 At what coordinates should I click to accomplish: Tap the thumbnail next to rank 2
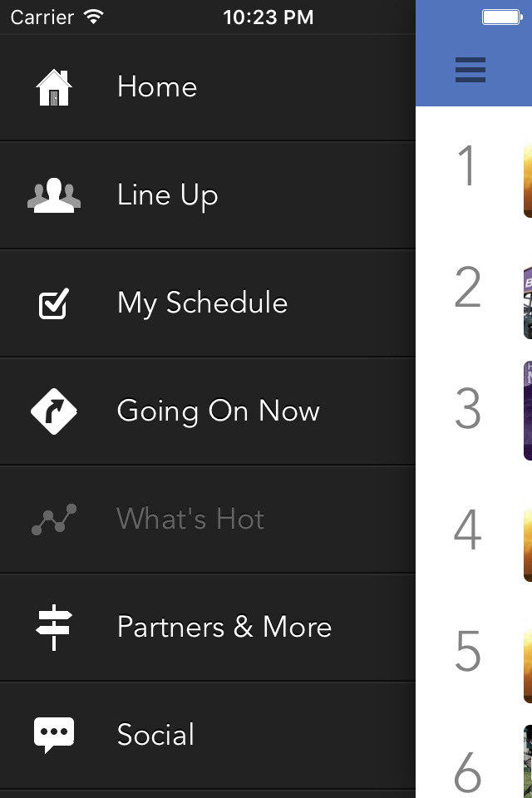(527, 301)
